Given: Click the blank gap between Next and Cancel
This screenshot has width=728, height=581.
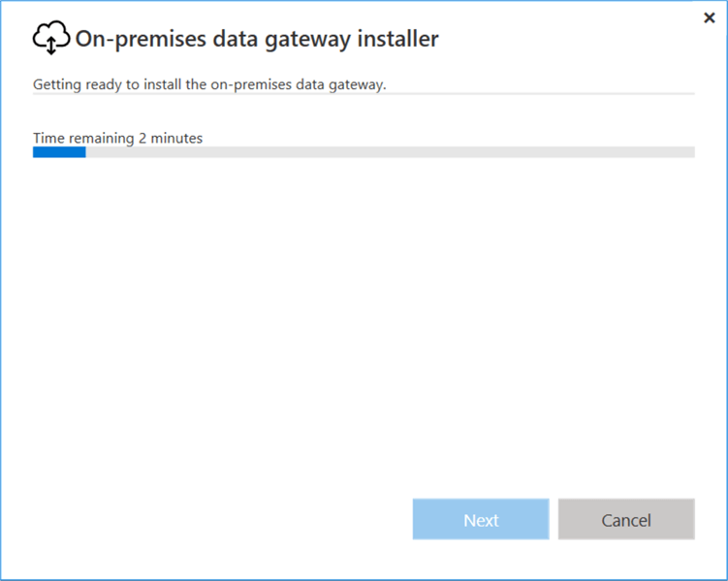Looking at the screenshot, I should [554, 520].
